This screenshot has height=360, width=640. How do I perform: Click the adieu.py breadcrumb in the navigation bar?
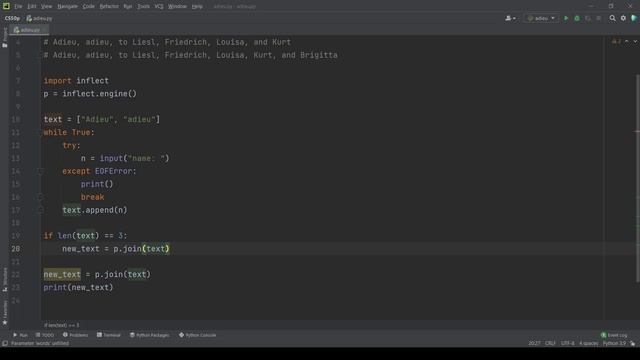click(x=40, y=18)
